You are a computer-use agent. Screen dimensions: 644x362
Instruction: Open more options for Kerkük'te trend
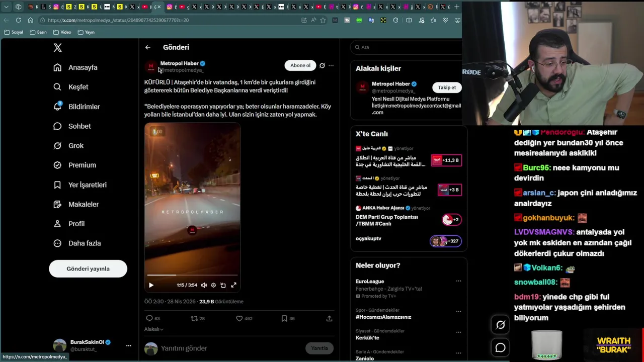(458, 332)
